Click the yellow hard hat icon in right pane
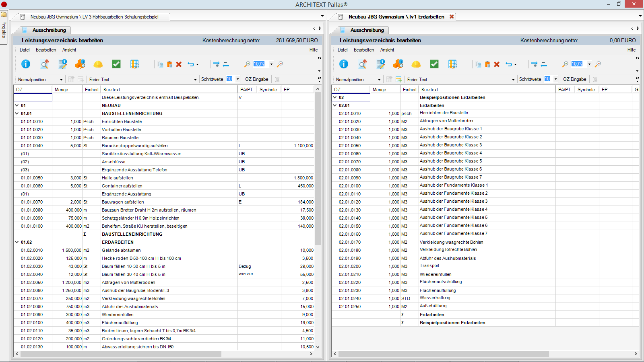 416,64
